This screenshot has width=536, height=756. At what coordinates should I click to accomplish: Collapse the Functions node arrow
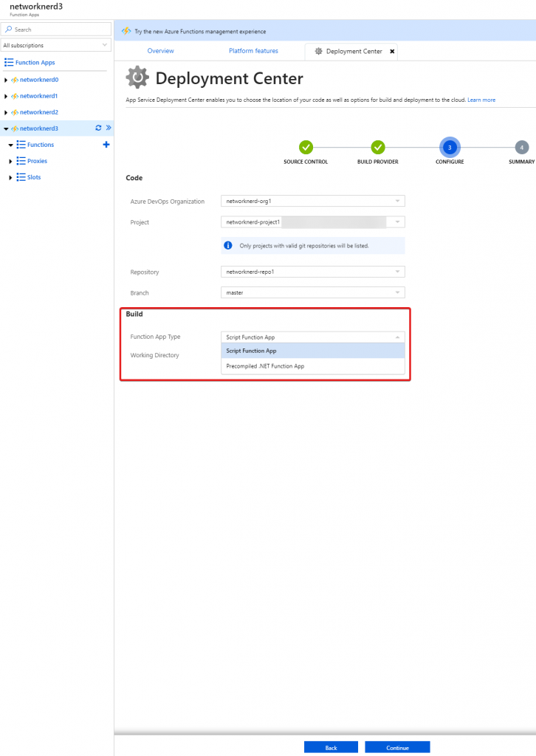click(10, 145)
